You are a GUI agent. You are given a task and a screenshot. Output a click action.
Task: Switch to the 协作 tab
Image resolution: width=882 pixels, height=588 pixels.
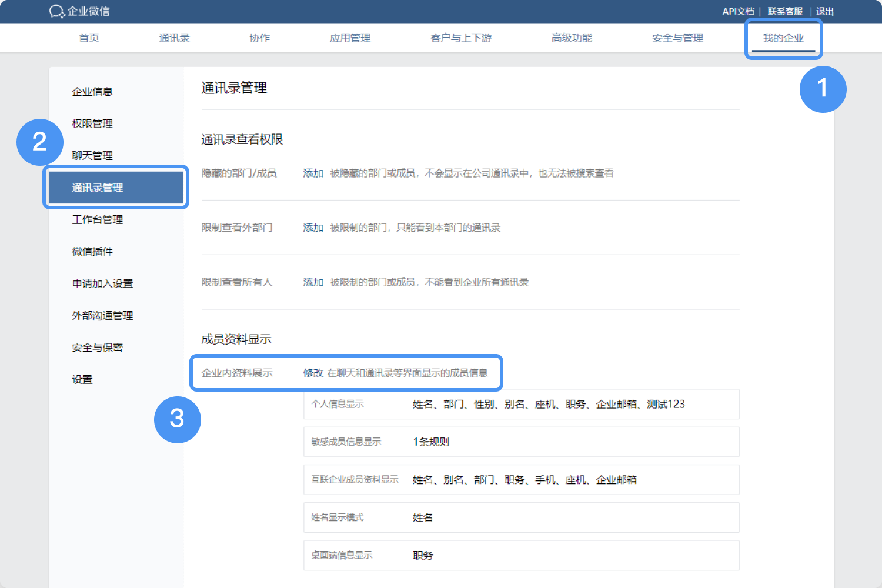pos(259,38)
